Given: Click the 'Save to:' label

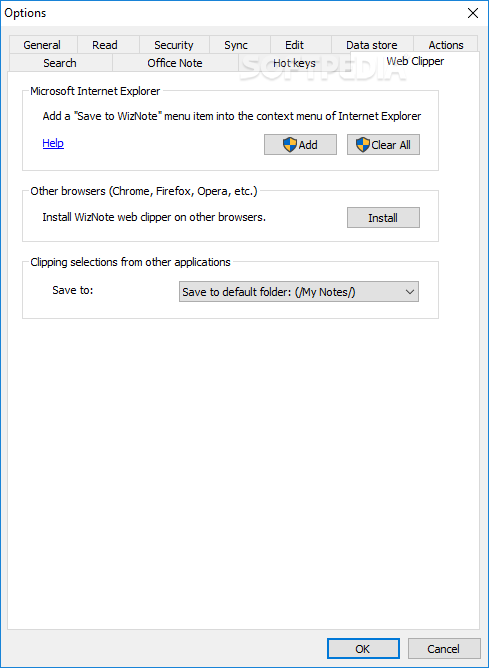Looking at the screenshot, I should point(72,290).
